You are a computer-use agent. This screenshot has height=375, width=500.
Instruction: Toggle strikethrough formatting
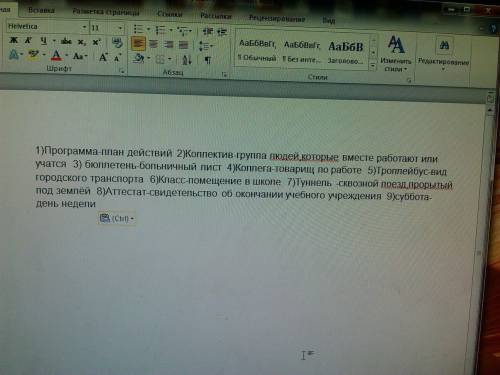click(x=66, y=41)
